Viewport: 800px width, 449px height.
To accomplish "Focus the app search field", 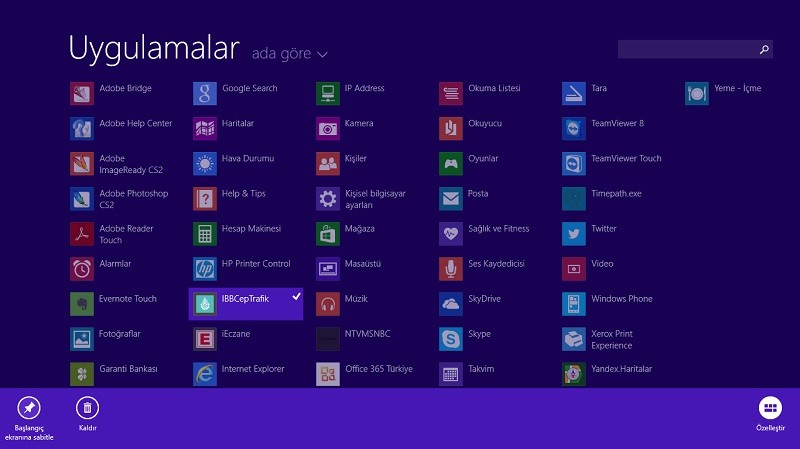I will click(695, 49).
